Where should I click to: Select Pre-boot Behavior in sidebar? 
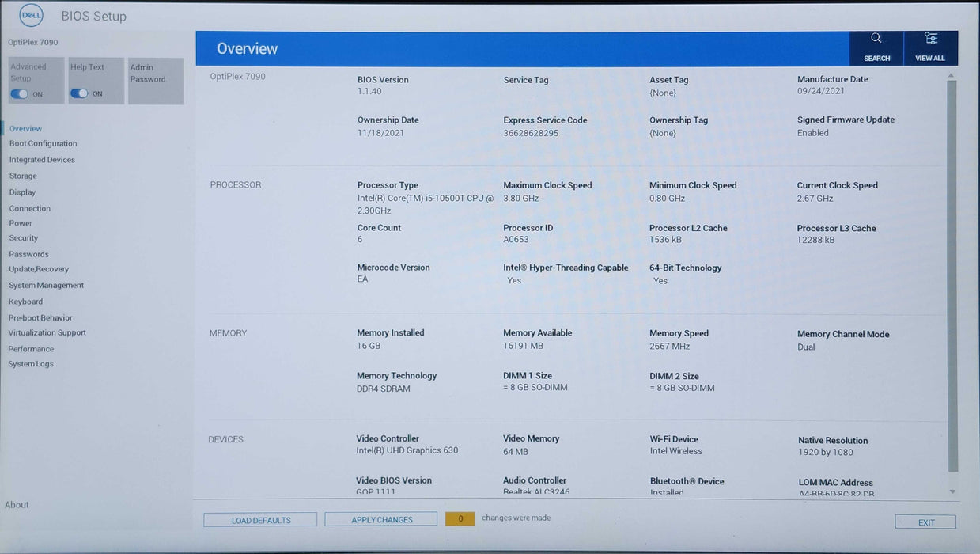(x=40, y=318)
